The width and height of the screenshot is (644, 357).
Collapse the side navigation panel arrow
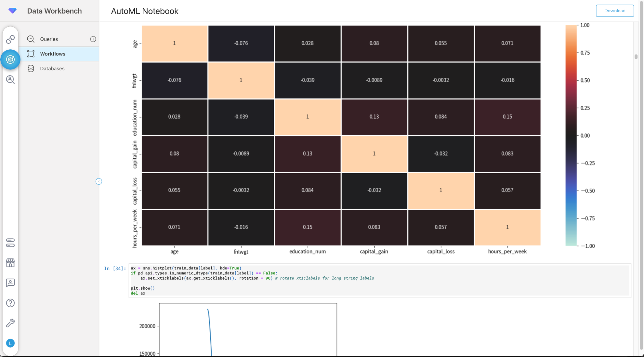click(99, 182)
